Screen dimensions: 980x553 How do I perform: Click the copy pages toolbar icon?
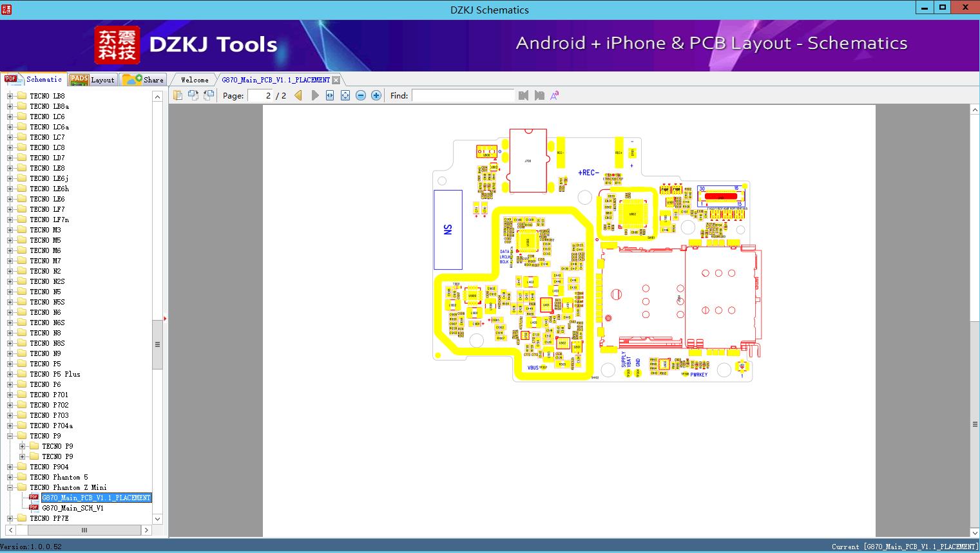click(178, 95)
